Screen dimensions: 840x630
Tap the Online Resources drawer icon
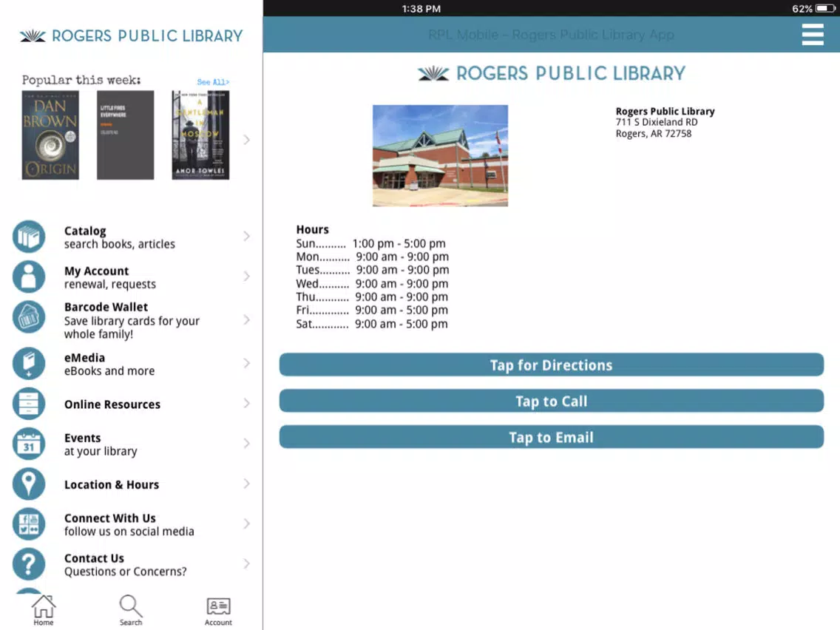(29, 404)
